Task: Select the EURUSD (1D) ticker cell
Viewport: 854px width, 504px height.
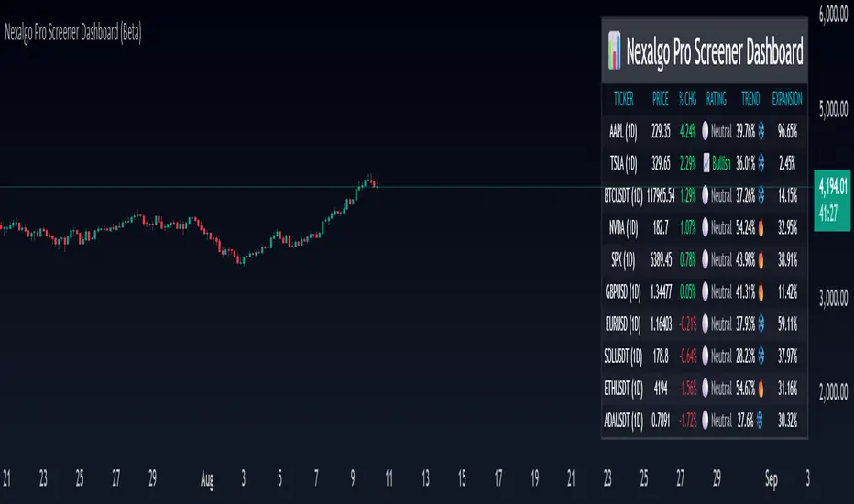Action: pos(623,324)
